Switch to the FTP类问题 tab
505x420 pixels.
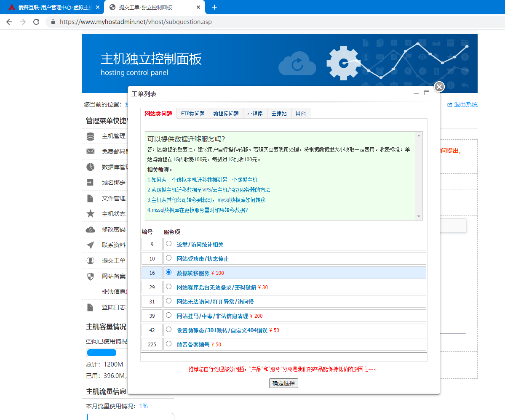click(x=192, y=113)
